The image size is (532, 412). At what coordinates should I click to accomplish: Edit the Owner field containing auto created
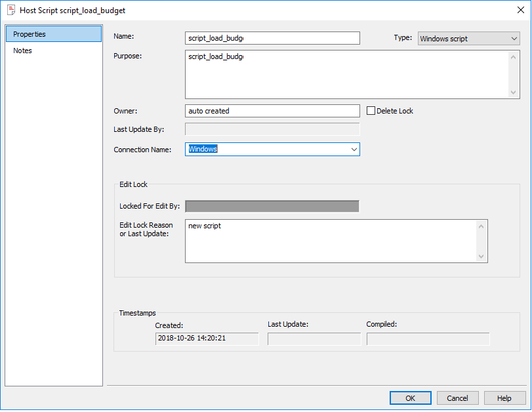[272, 111]
